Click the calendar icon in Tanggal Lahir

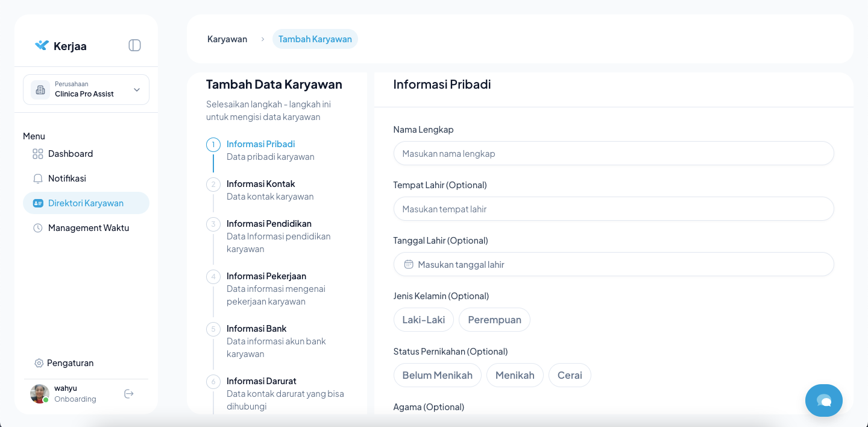409,264
